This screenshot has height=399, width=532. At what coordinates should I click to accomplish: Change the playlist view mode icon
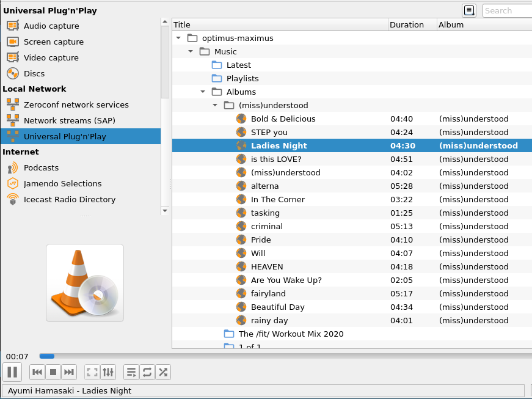pos(469,10)
